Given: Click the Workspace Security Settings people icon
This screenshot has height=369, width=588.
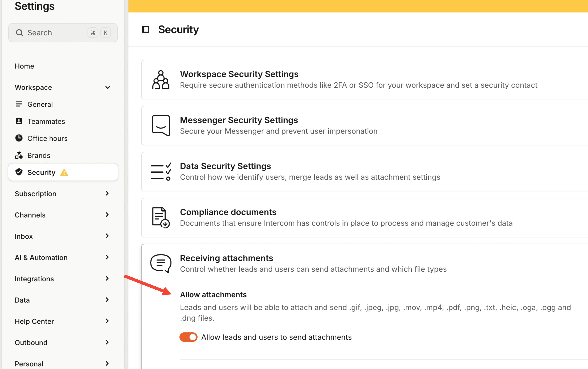Looking at the screenshot, I should click(161, 80).
